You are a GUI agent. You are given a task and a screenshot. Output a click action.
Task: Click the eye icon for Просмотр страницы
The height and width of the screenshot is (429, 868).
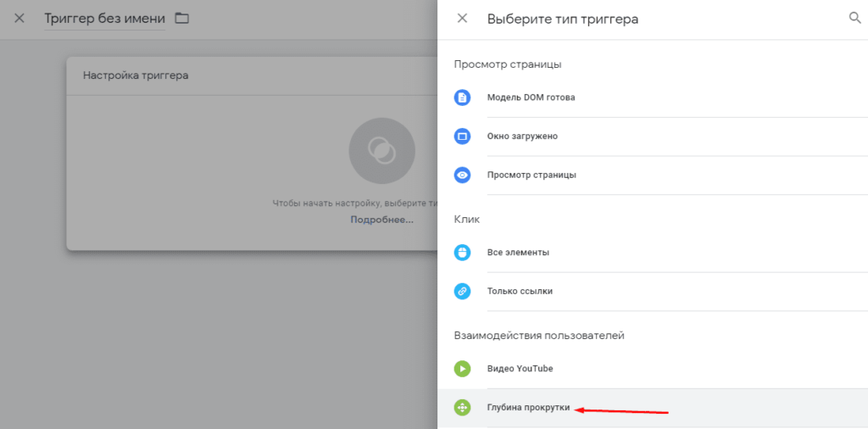[x=462, y=175]
